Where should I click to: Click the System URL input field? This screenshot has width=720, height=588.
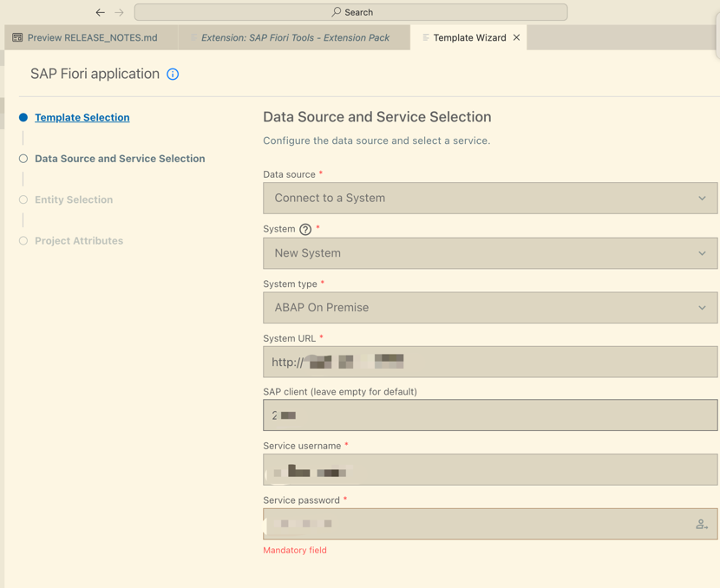490,363
